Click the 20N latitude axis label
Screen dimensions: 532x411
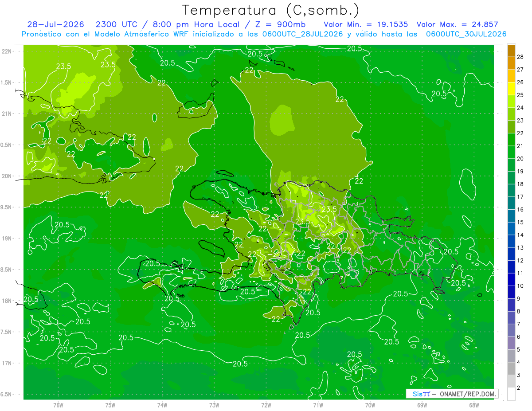coord(8,176)
